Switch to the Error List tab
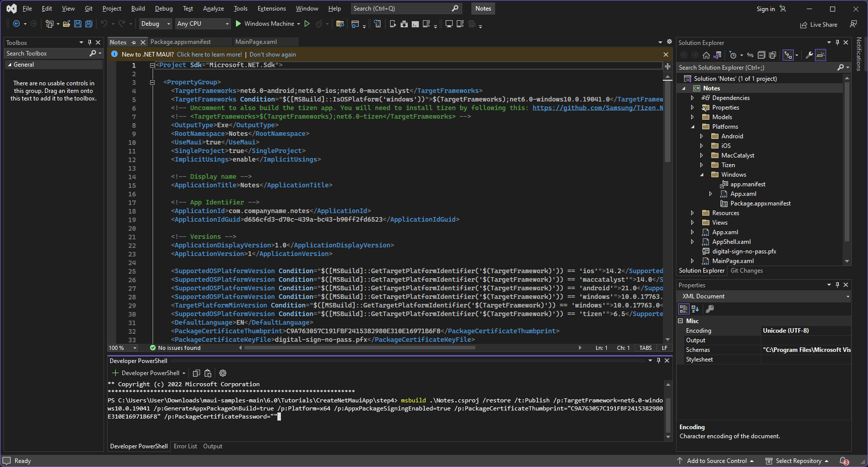Screen dimensions: 868x467 pos(185,446)
